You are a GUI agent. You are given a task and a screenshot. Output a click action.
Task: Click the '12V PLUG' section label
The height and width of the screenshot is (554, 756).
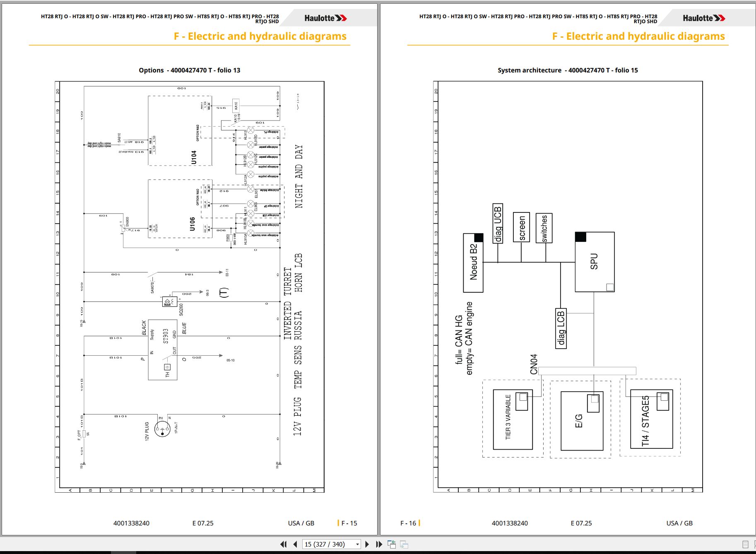[297, 416]
